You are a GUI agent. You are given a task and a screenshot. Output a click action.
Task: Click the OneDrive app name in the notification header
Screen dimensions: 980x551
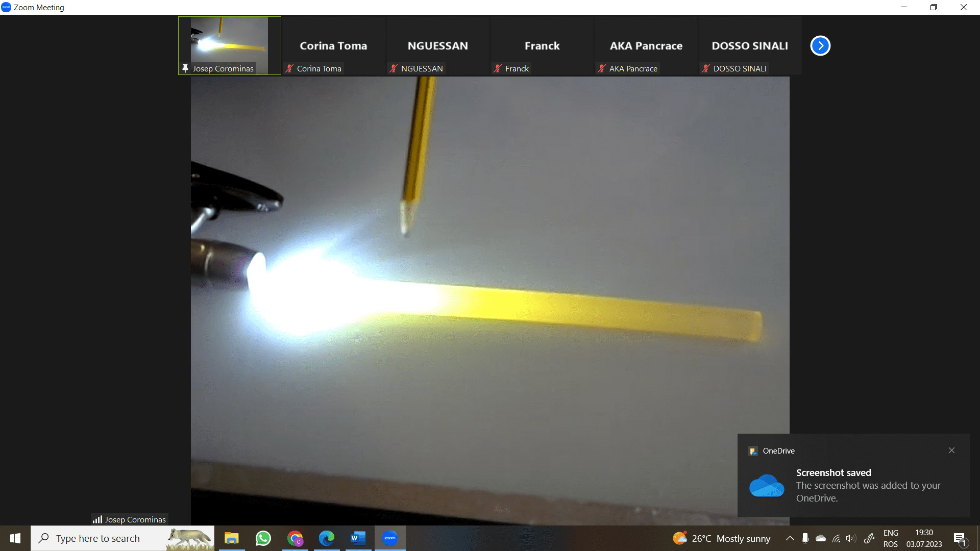(778, 451)
